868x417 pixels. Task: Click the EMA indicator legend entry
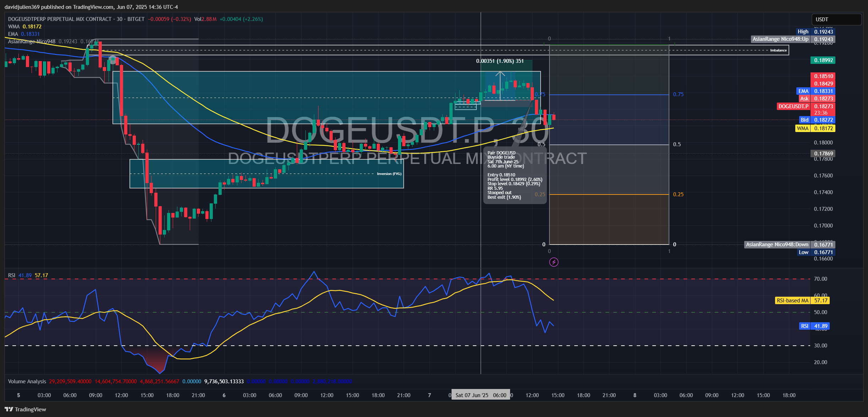pos(24,34)
